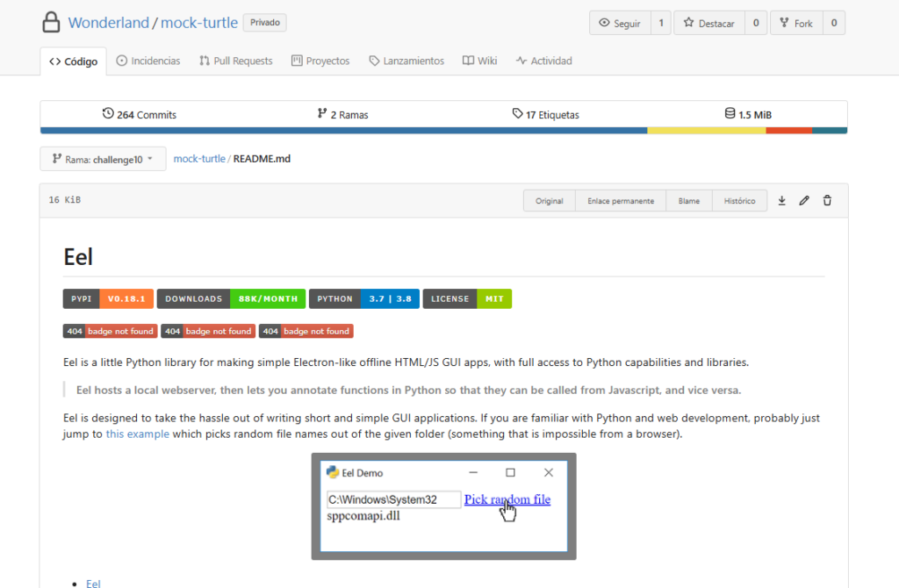Image resolution: width=899 pixels, height=588 pixels.
Task: Click the private repository lock icon
Action: 51,22
